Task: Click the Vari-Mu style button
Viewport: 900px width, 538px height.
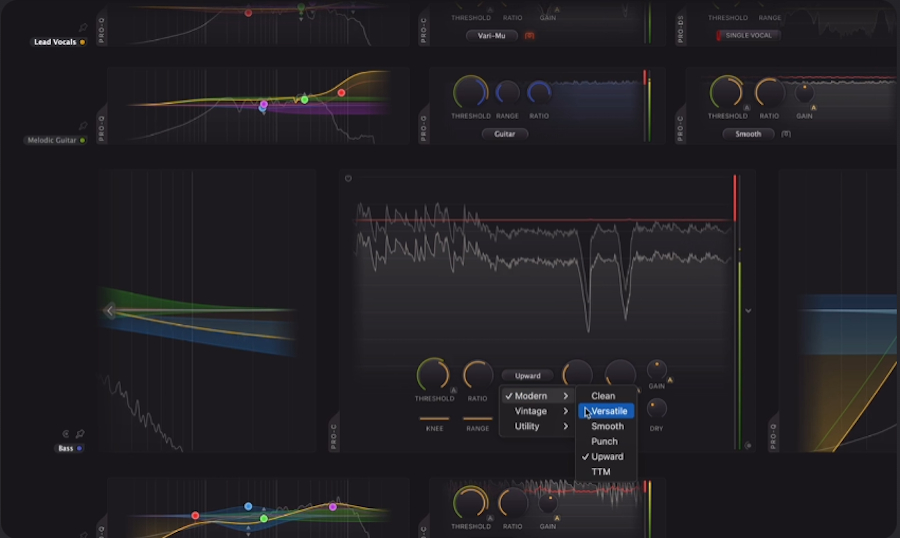Action: tap(491, 35)
